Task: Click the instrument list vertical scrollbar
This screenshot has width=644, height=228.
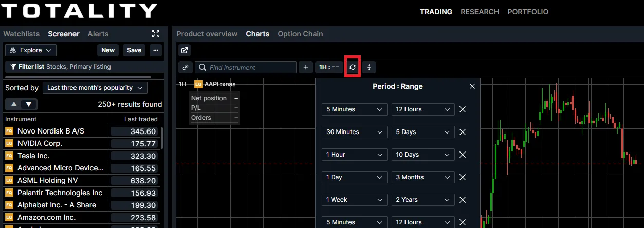Action: [x=162, y=138]
